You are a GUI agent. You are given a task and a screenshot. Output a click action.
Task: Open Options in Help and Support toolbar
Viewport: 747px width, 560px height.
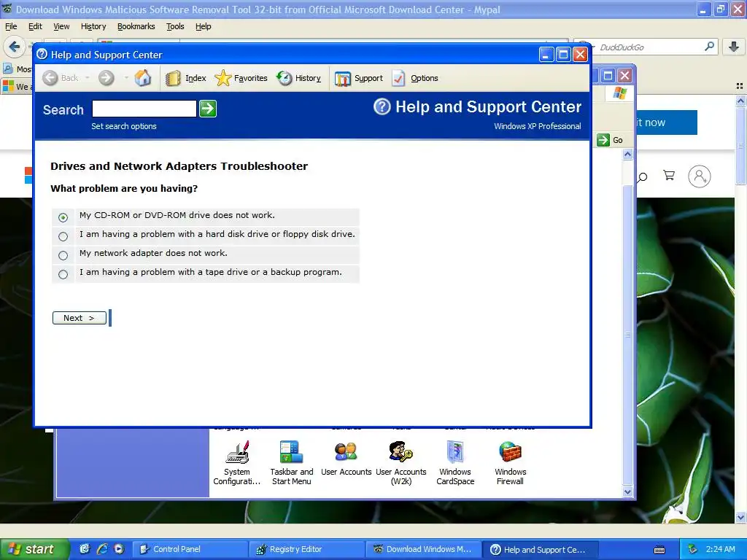pos(415,78)
